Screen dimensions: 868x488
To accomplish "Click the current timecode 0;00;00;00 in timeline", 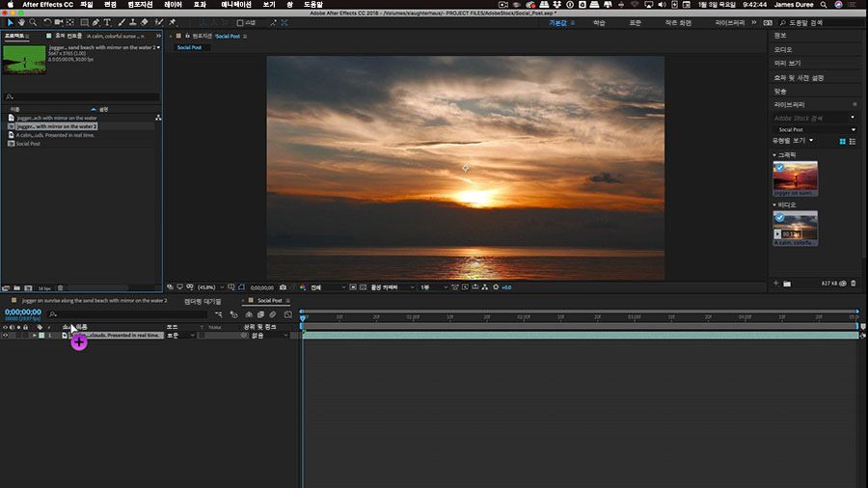I will point(23,312).
